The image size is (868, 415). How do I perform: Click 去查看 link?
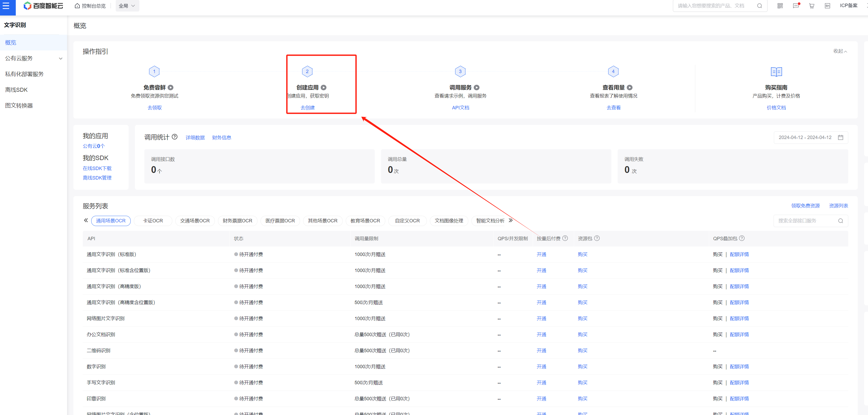pos(613,108)
